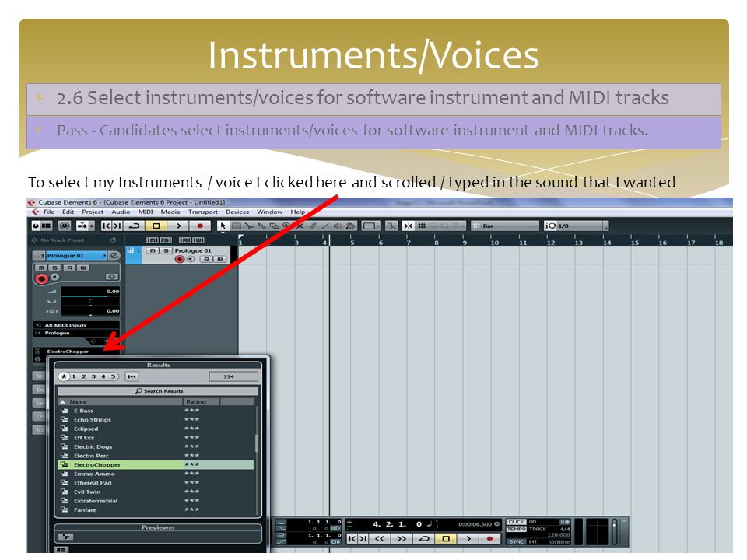747x560 pixels.
Task: Toggle inspector Mute button
Action: 41,267
